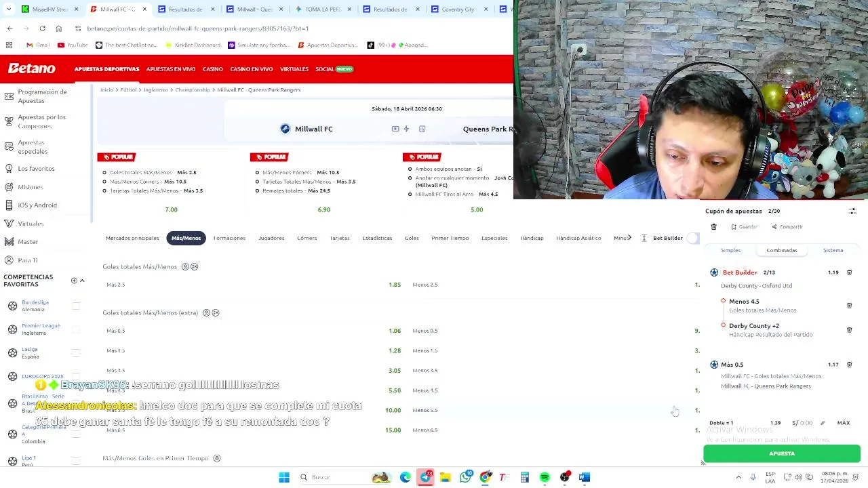Open the KickBot Dashboard bookmark
The image size is (868, 488).
(x=193, y=45)
